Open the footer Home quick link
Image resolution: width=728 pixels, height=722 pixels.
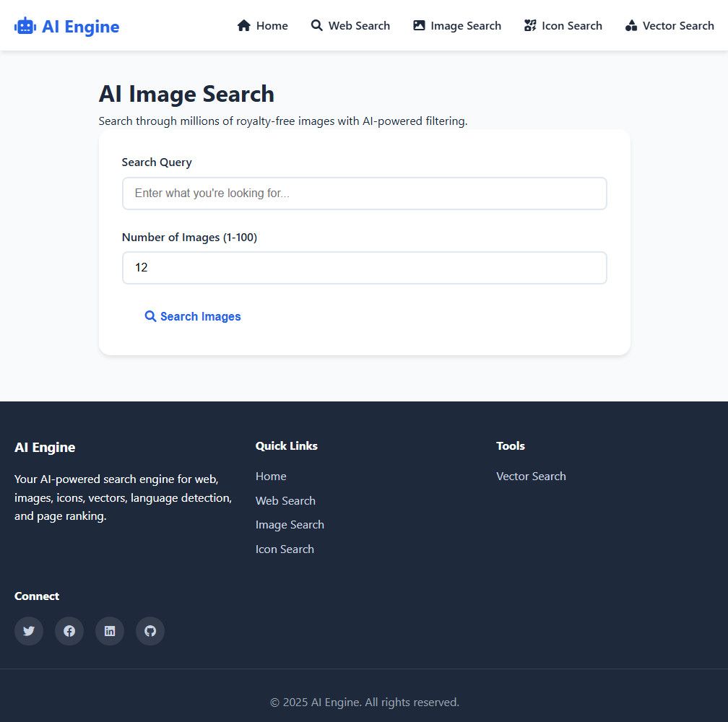[271, 477]
